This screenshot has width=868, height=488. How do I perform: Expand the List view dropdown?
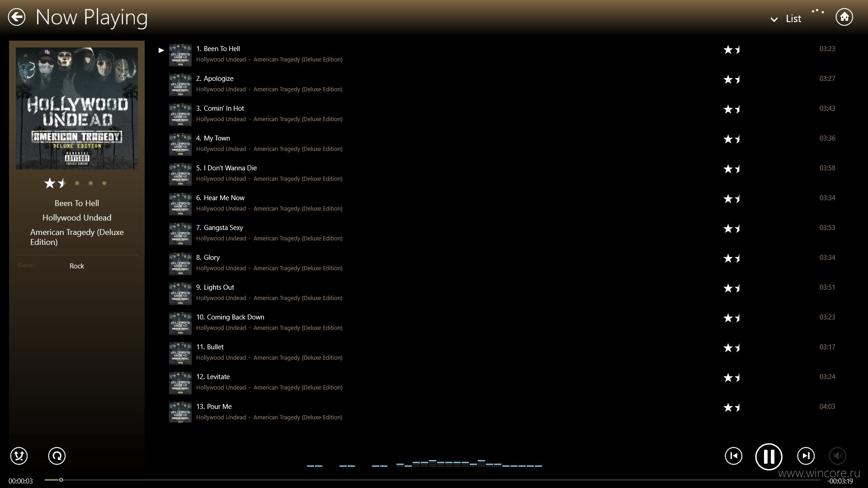(786, 19)
